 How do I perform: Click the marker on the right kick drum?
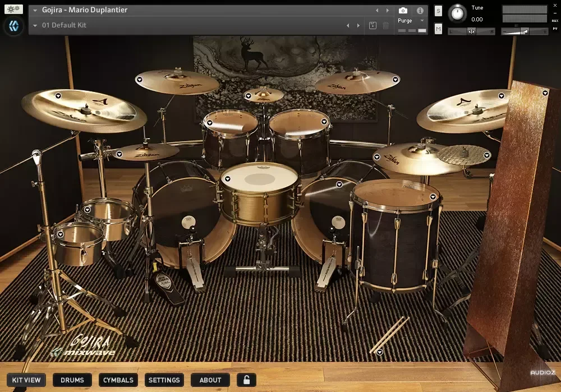(339, 185)
